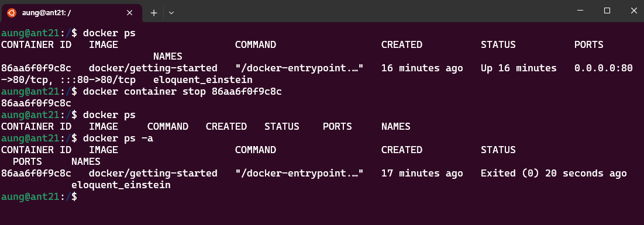This screenshot has height=225, width=644.
Task: Click the docker ps -a command text
Action: pyautogui.click(x=118, y=138)
